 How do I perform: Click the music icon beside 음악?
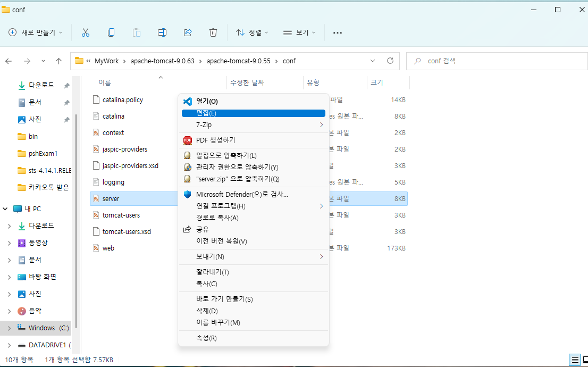(22, 311)
